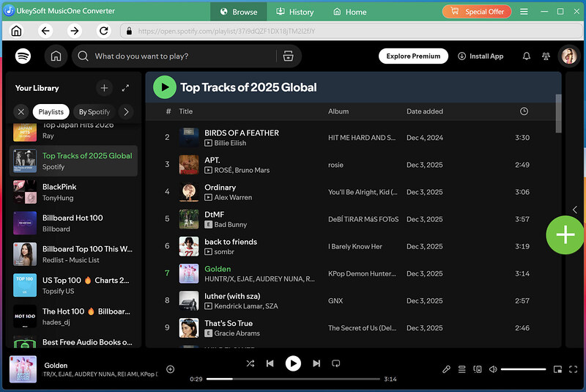586x392 pixels.
Task: Open the user profile avatar
Action: coord(569,56)
